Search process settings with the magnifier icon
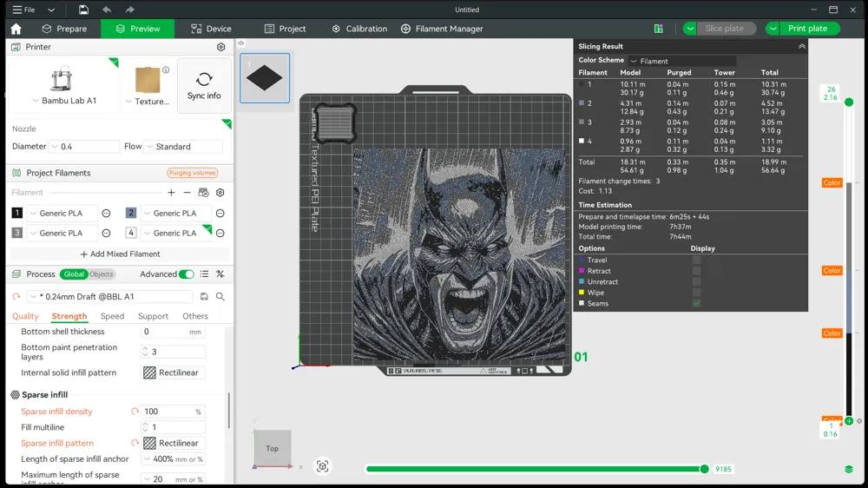Viewport: 868px width, 488px height. (x=220, y=296)
